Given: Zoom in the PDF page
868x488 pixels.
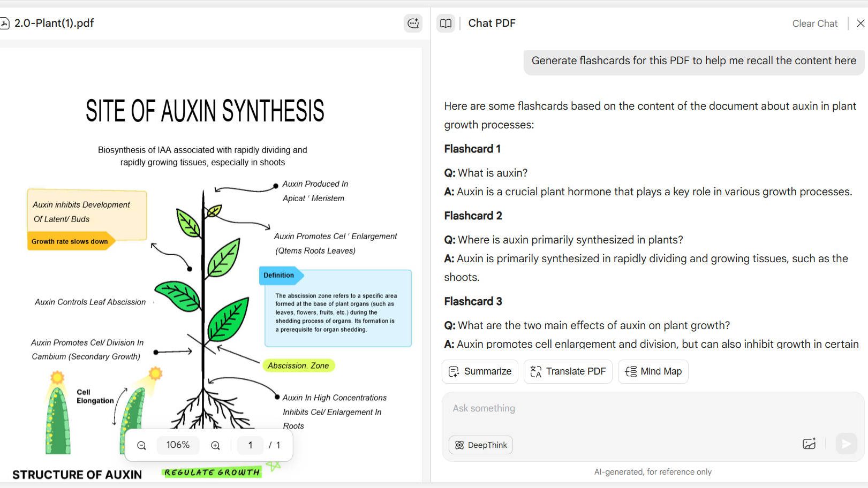Looking at the screenshot, I should 215,445.
